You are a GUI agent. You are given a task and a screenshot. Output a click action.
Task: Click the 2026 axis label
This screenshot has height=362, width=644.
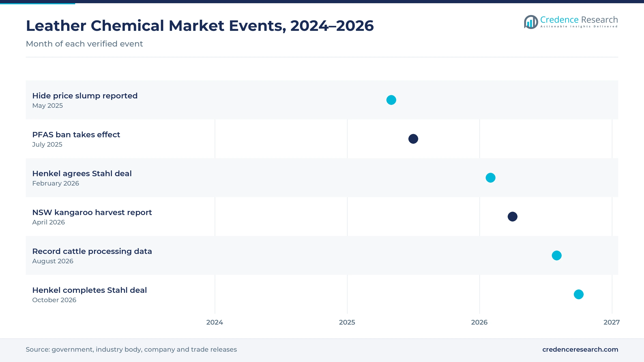coord(479,322)
